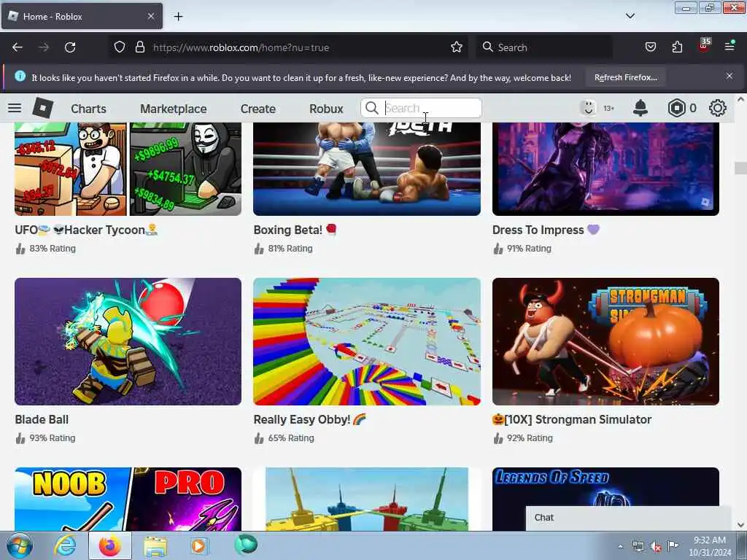Open Windows Explorer folder on taskbar
This screenshot has height=560, width=747.
[155, 547]
